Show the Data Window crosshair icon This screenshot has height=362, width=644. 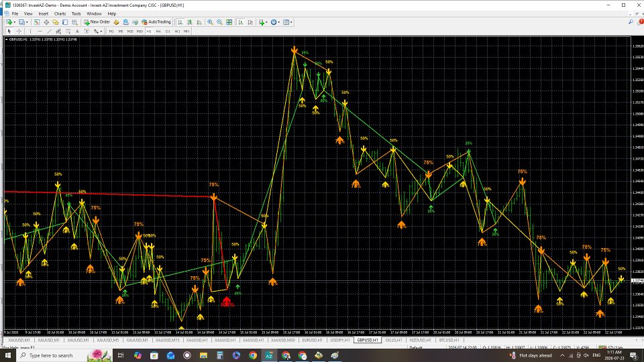coord(46,22)
